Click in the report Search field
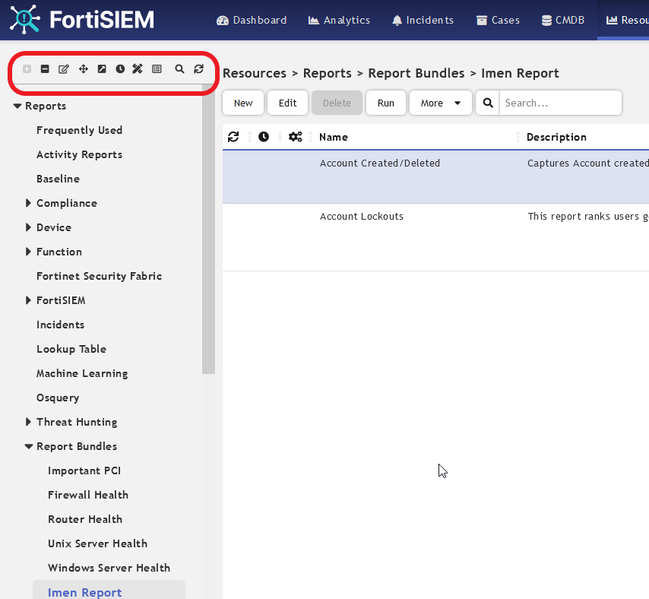649x599 pixels. coord(558,103)
